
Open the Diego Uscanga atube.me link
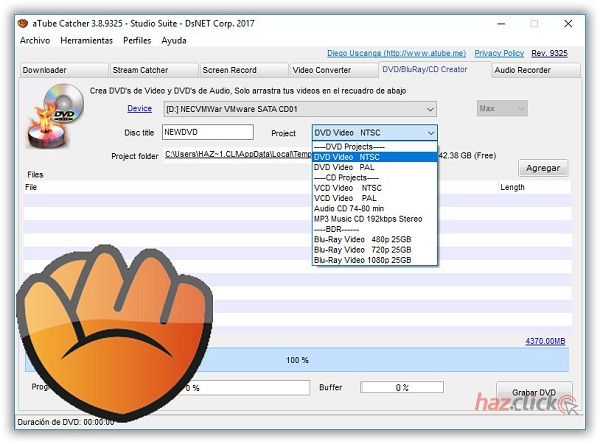coord(396,53)
